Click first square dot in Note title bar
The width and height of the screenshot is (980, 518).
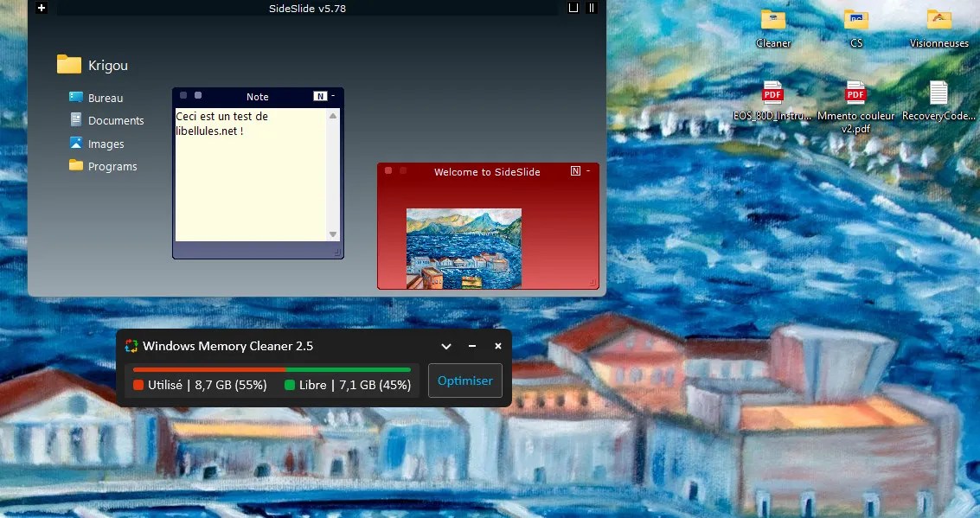(x=183, y=96)
